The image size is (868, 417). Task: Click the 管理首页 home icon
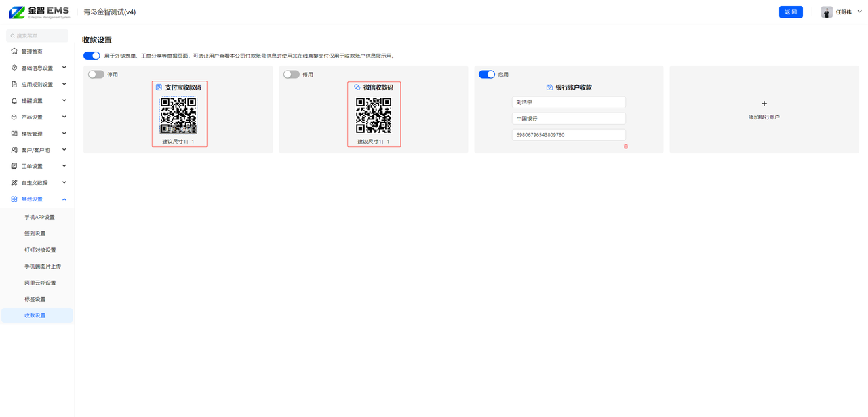14,52
